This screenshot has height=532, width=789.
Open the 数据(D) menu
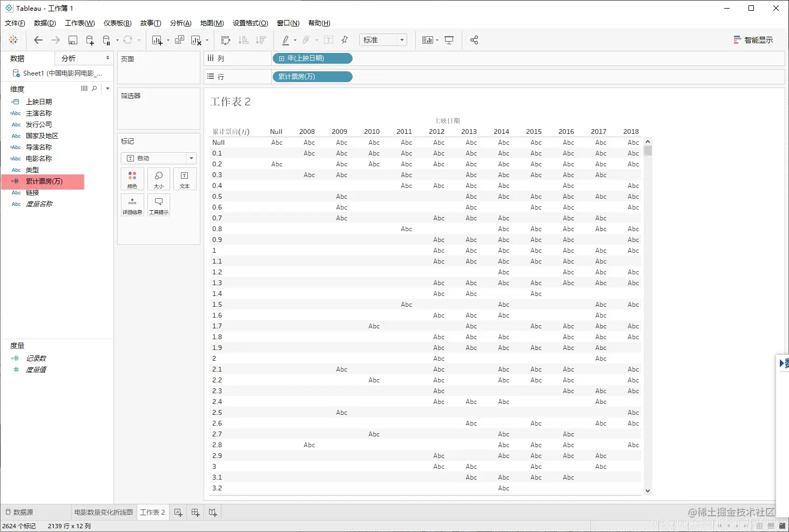pos(45,23)
